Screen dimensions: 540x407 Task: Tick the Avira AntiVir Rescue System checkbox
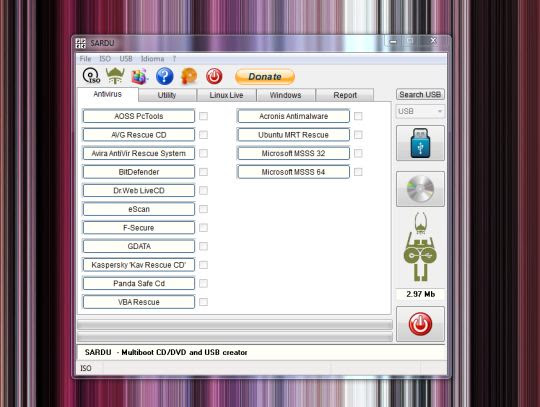[x=204, y=153]
